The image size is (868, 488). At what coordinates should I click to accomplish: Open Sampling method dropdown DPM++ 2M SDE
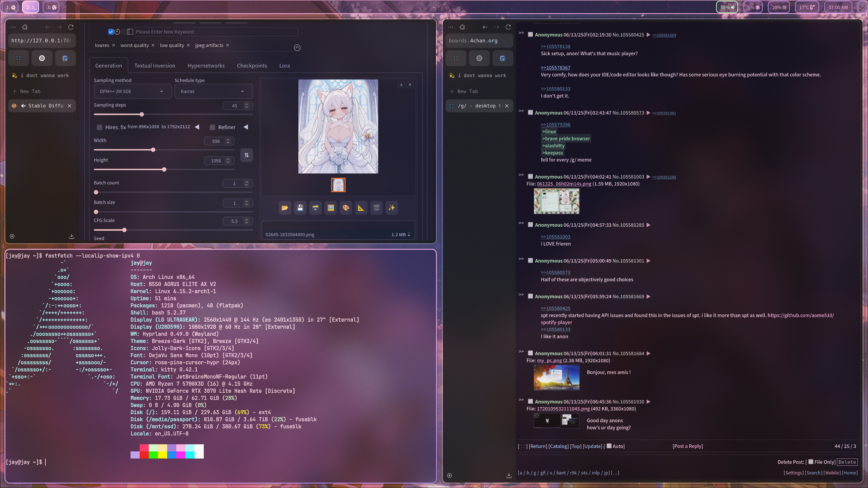[x=133, y=91]
